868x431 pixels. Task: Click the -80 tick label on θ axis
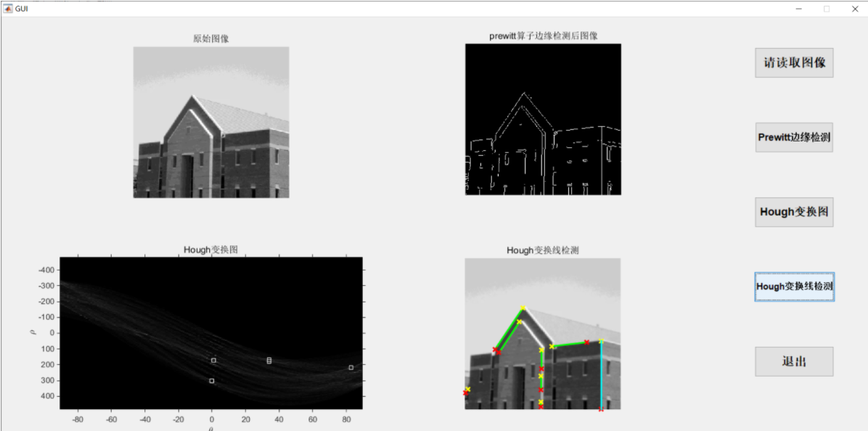pos(78,419)
